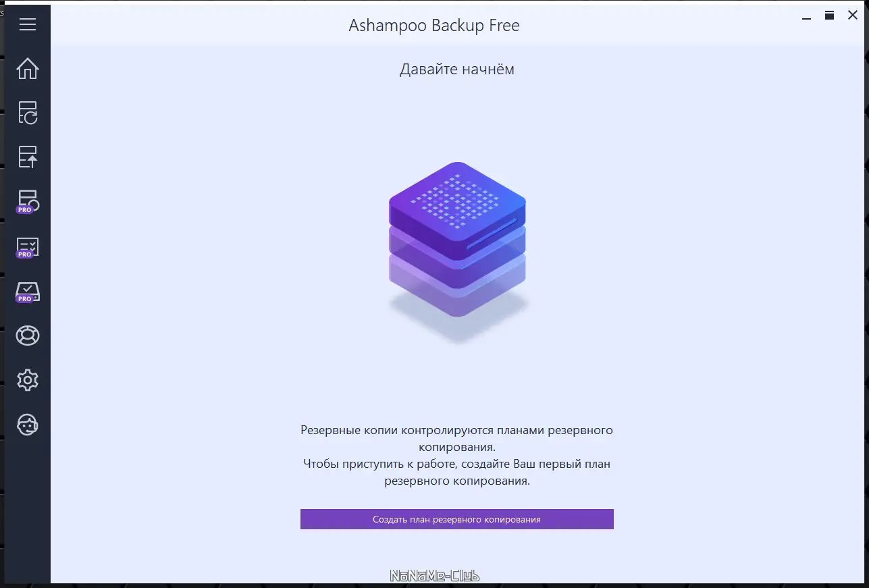Open the lifebuoy rescue system icon

[28, 336]
